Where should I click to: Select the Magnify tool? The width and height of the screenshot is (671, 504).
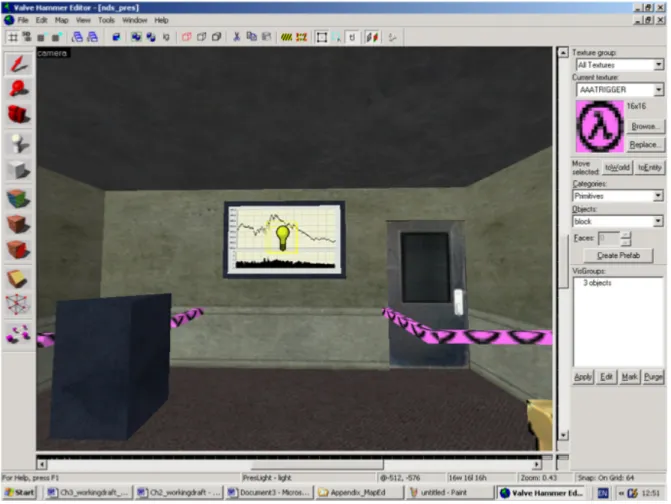[x=18, y=89]
